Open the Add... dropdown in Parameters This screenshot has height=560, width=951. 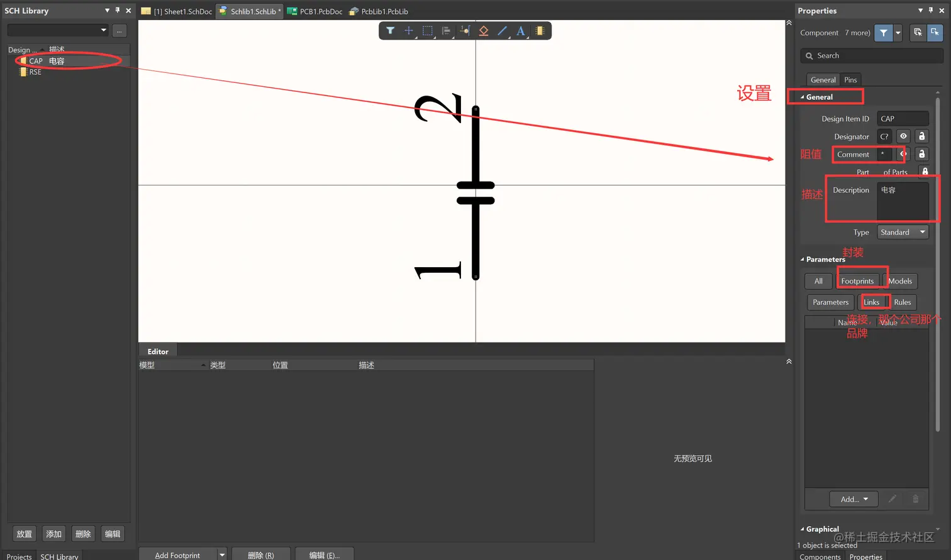[854, 499]
